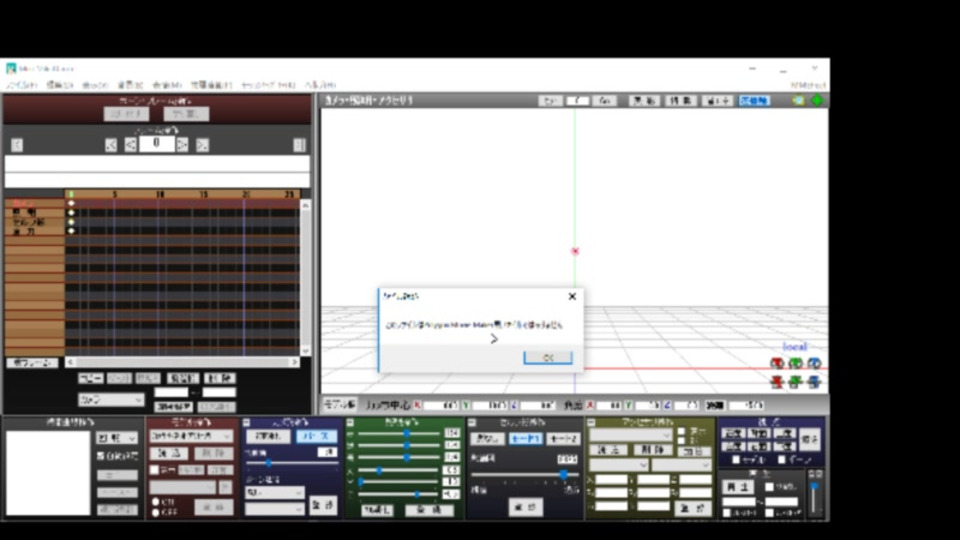Open the accessory parent model dropdown

[x=618, y=465]
